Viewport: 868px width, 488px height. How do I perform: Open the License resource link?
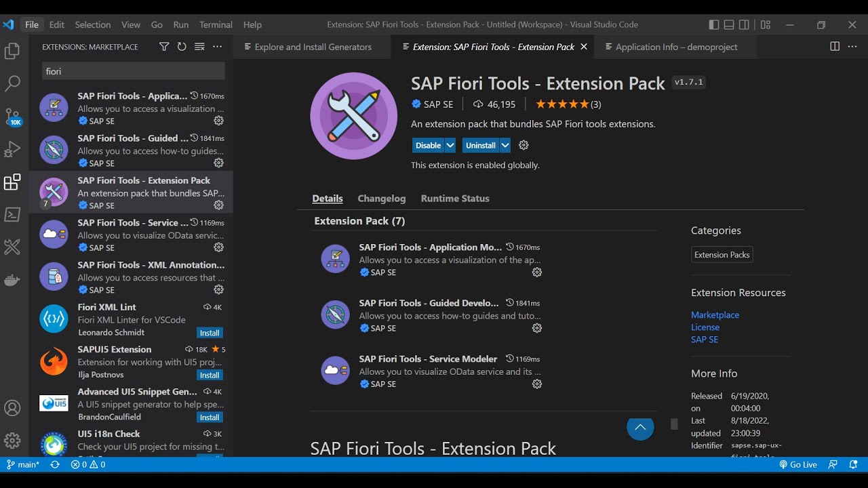705,327
